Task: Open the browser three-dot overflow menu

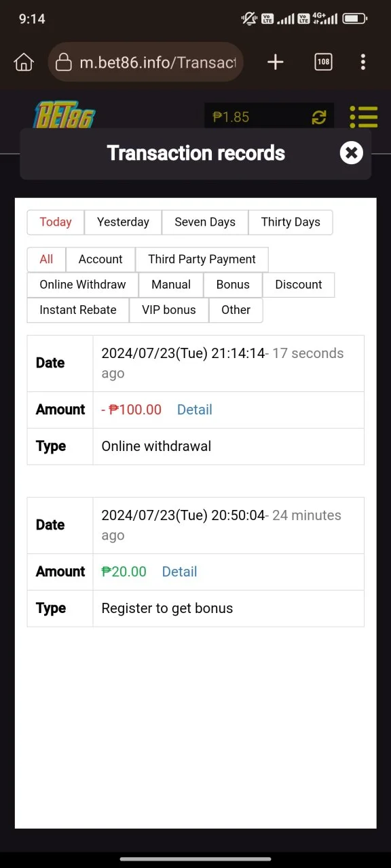Action: (x=363, y=62)
